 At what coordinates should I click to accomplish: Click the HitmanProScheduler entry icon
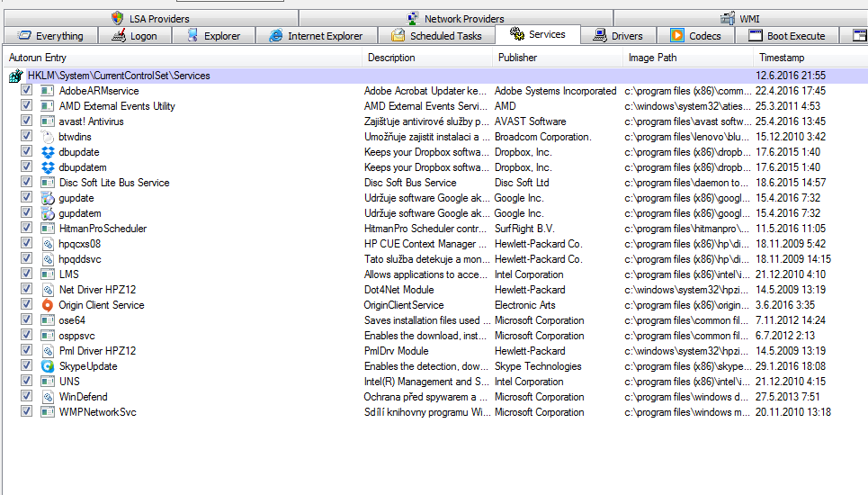pyautogui.click(x=48, y=229)
